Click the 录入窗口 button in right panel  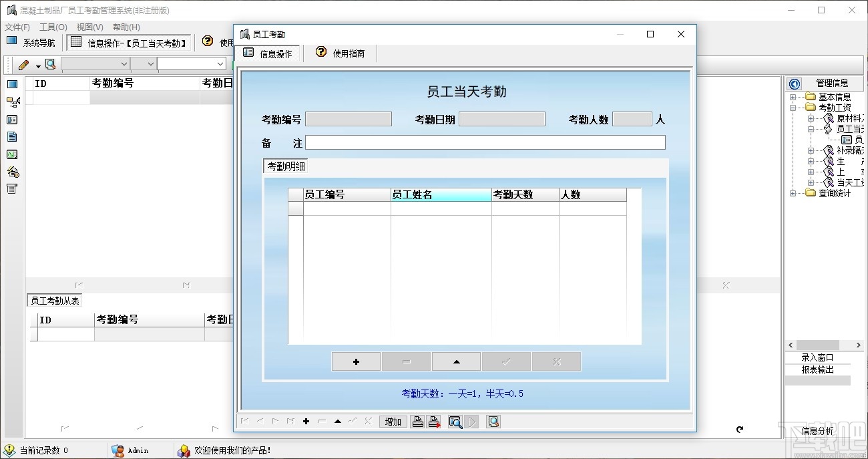tap(818, 357)
